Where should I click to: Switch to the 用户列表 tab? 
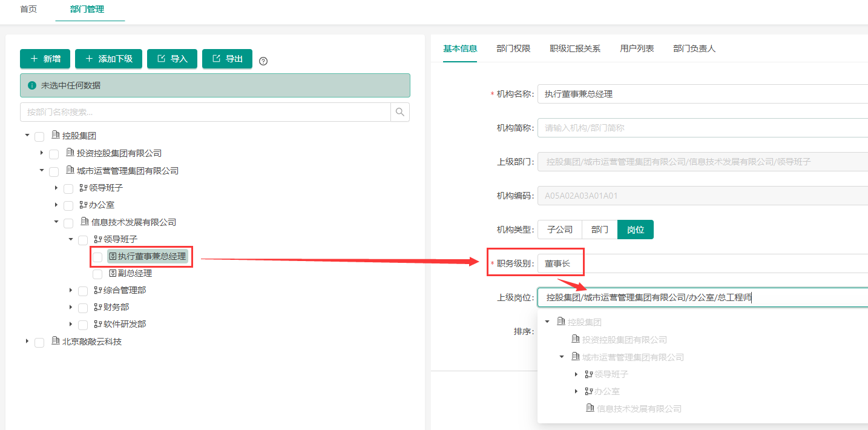637,48
